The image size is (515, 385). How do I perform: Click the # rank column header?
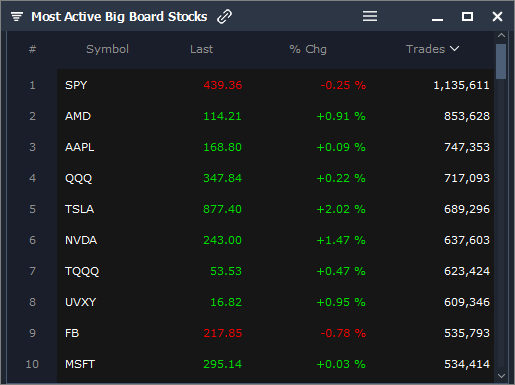pos(32,49)
